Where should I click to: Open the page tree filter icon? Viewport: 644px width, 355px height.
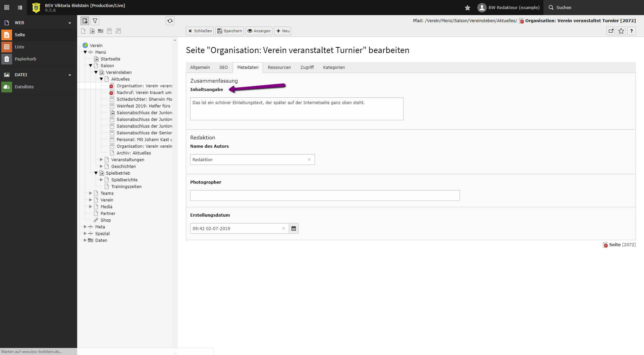point(95,21)
